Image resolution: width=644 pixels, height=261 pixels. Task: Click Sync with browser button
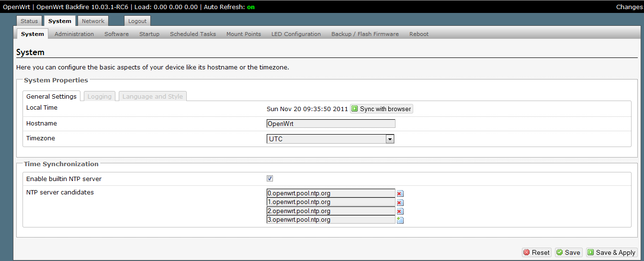(382, 109)
